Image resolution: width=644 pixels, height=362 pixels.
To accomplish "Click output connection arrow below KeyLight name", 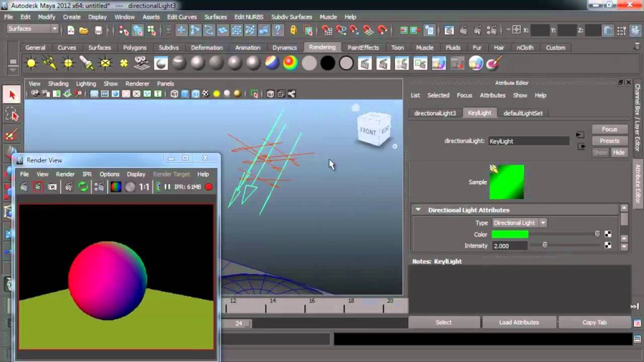I will tap(581, 146).
